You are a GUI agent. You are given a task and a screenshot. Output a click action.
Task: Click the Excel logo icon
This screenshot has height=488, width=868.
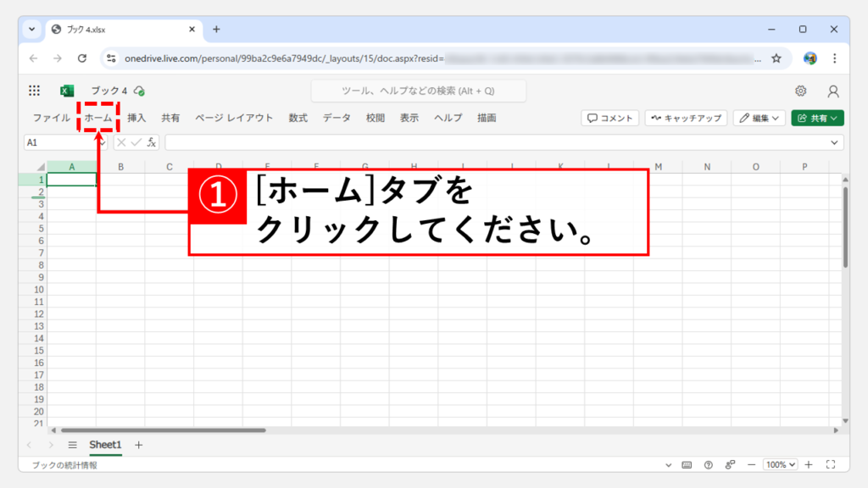pos(67,91)
